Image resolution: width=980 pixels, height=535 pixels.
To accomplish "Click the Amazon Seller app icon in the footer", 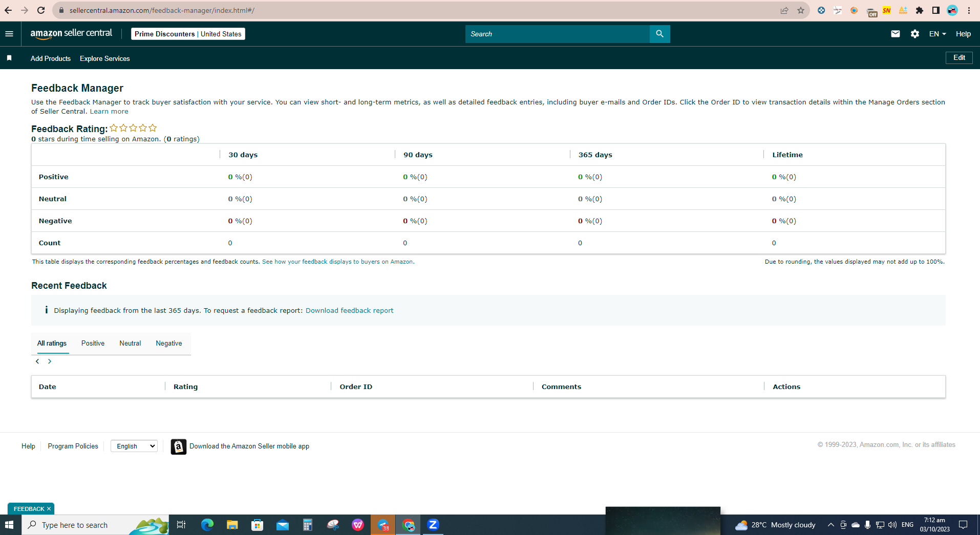I will [178, 446].
